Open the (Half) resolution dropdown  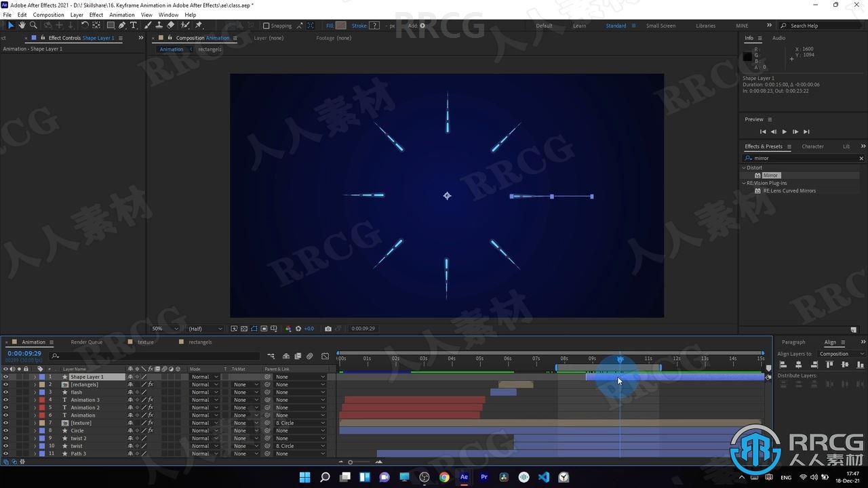204,329
